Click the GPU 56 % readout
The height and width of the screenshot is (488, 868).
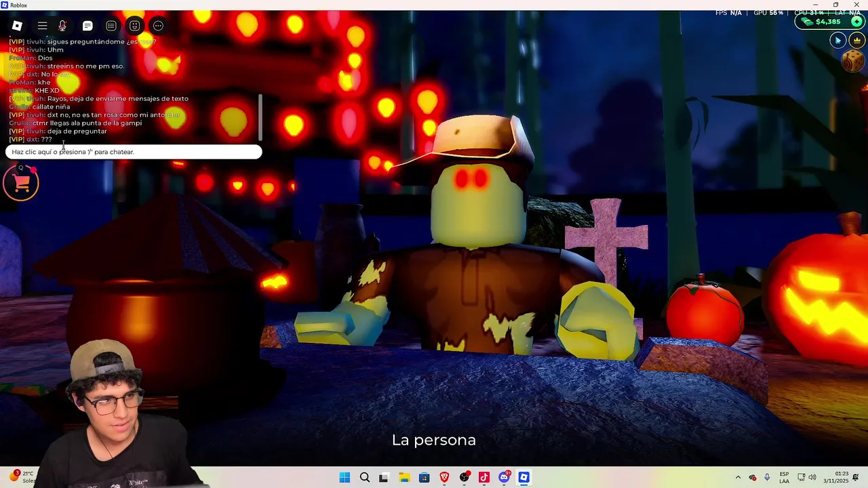[x=768, y=13]
